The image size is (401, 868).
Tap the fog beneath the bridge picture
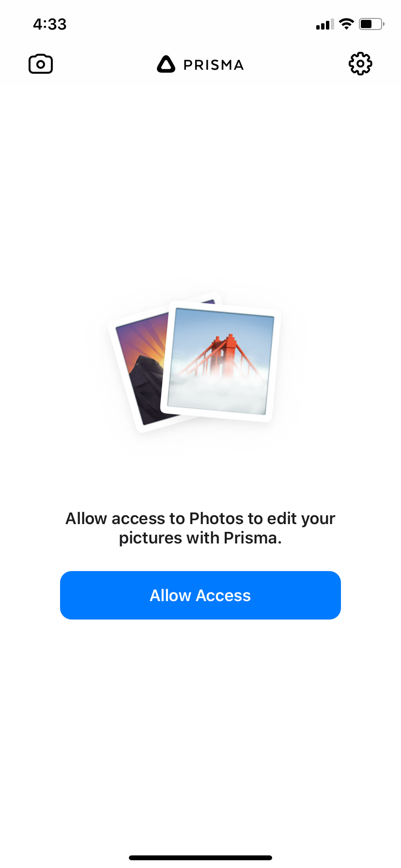point(217,391)
